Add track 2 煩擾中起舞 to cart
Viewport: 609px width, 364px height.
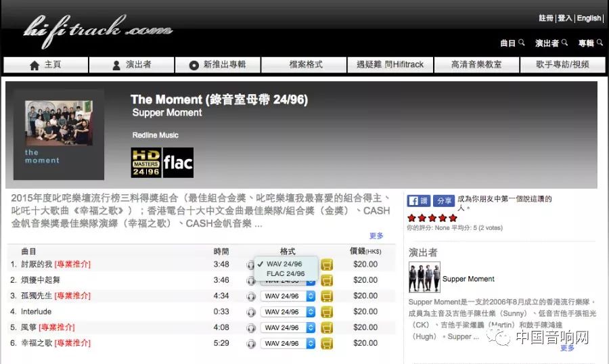(x=327, y=281)
